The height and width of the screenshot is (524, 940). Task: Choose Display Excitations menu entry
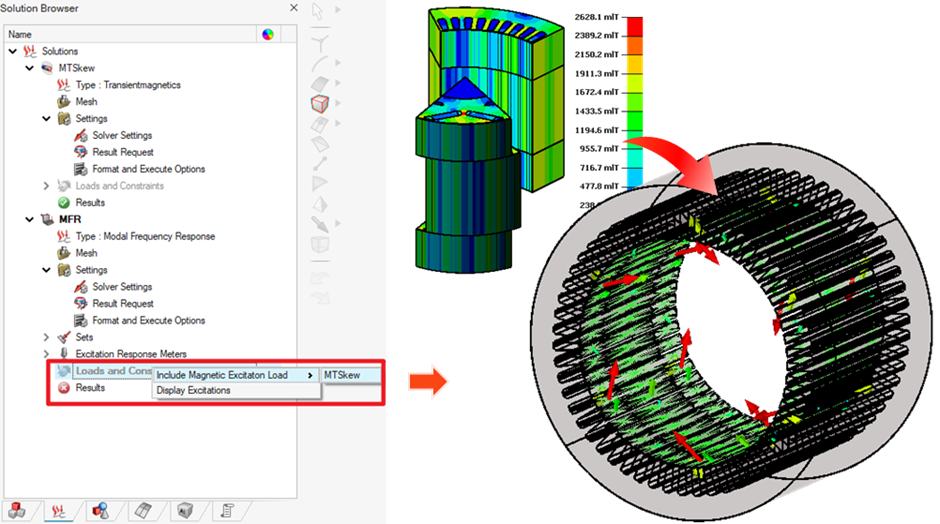[236, 390]
